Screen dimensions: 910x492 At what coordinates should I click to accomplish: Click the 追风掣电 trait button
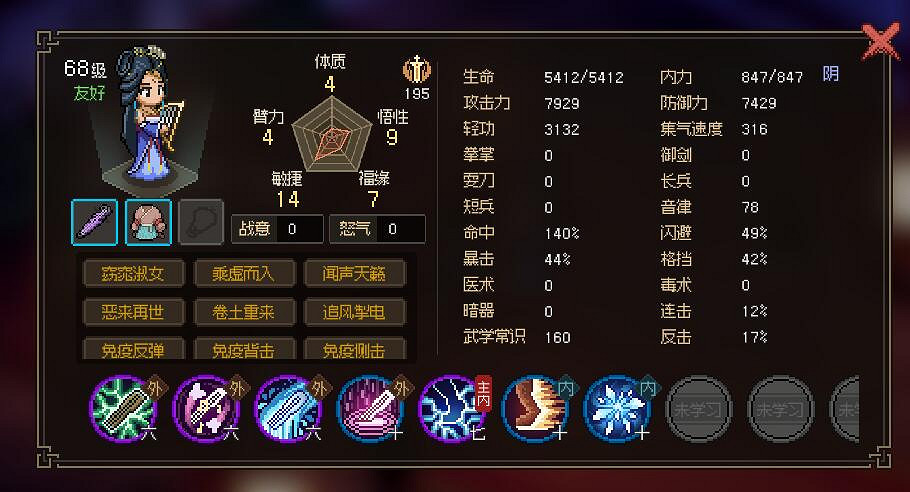[x=354, y=312]
